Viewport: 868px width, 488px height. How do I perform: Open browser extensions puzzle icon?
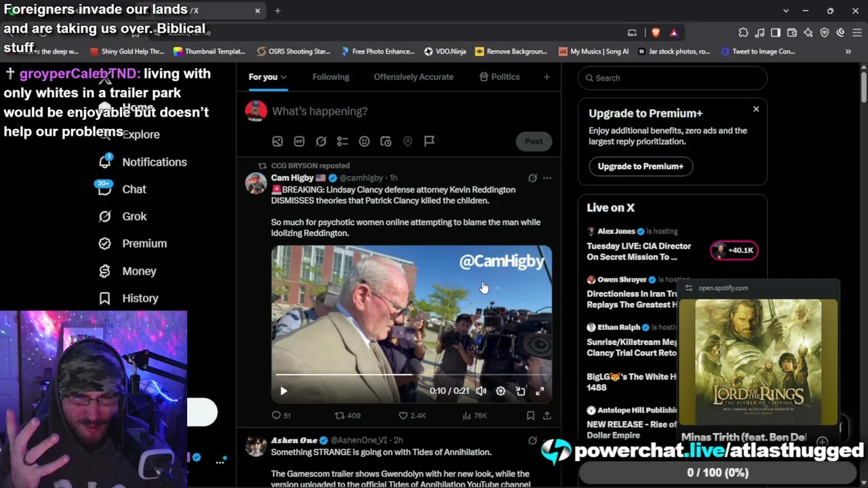coord(743,33)
